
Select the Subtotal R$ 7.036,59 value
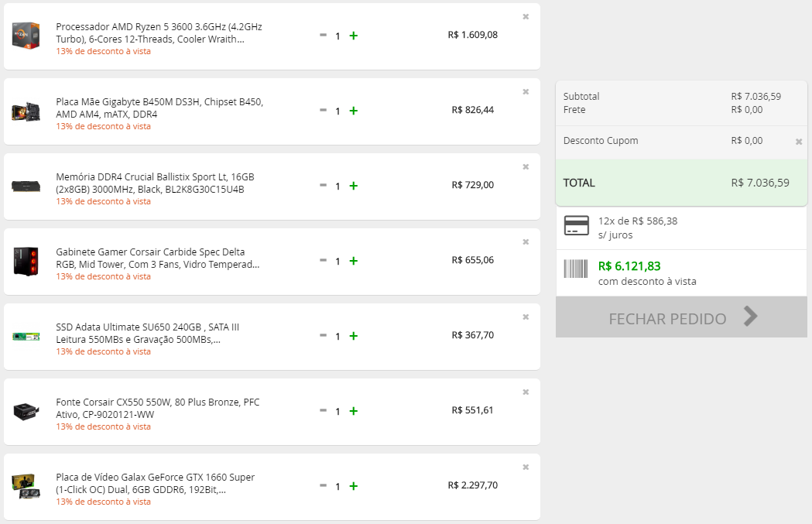[756, 96]
